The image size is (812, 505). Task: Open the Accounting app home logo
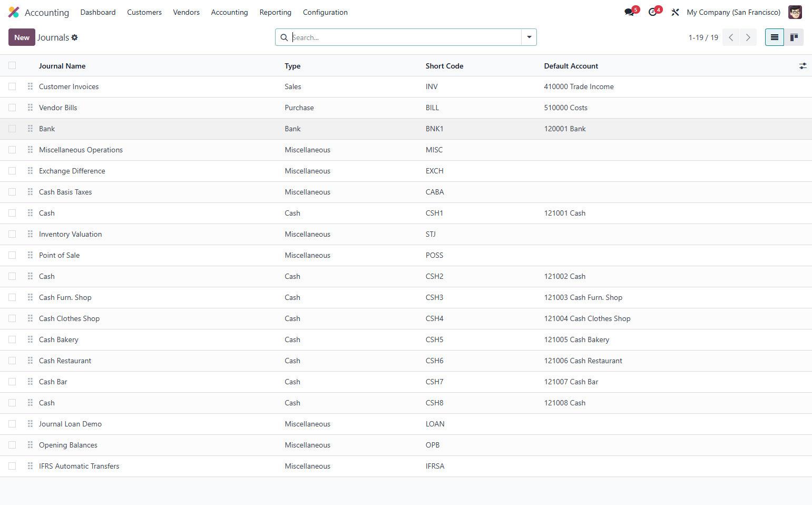coord(14,12)
